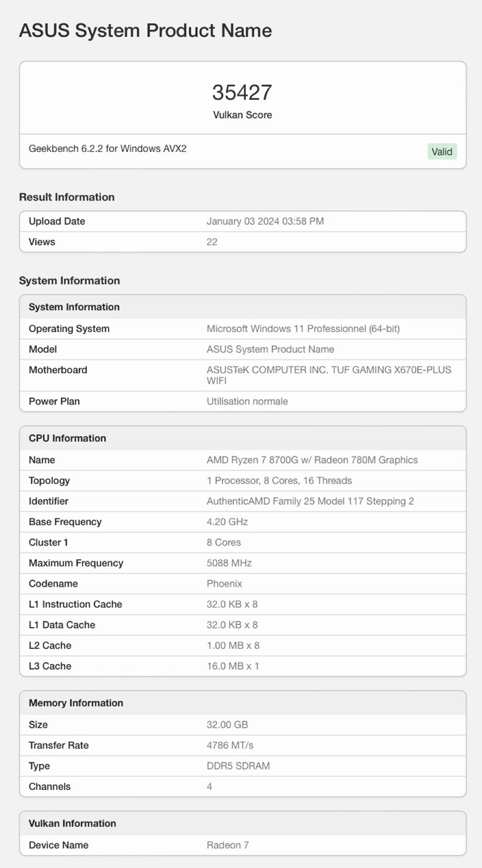Click the Topology row value
The width and height of the screenshot is (482, 868).
coord(279,480)
